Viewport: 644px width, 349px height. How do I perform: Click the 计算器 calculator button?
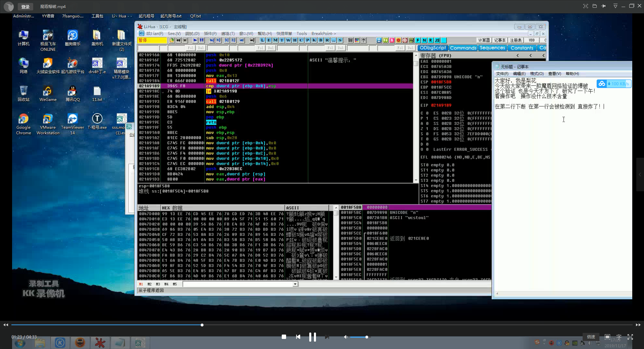click(484, 40)
